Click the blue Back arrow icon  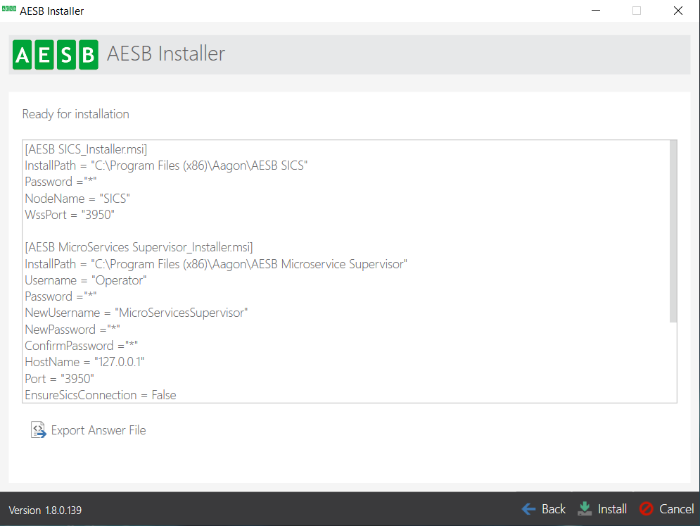(529, 509)
